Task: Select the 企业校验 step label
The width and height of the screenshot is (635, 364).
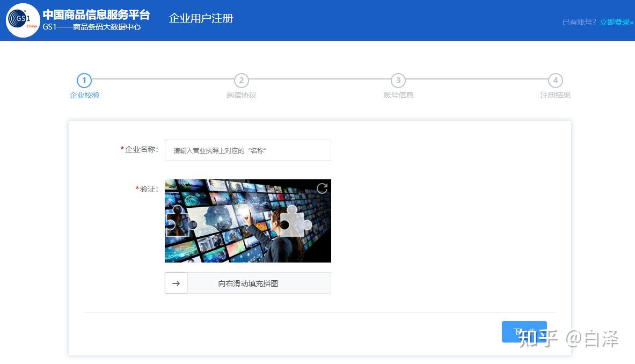Action: [x=84, y=95]
